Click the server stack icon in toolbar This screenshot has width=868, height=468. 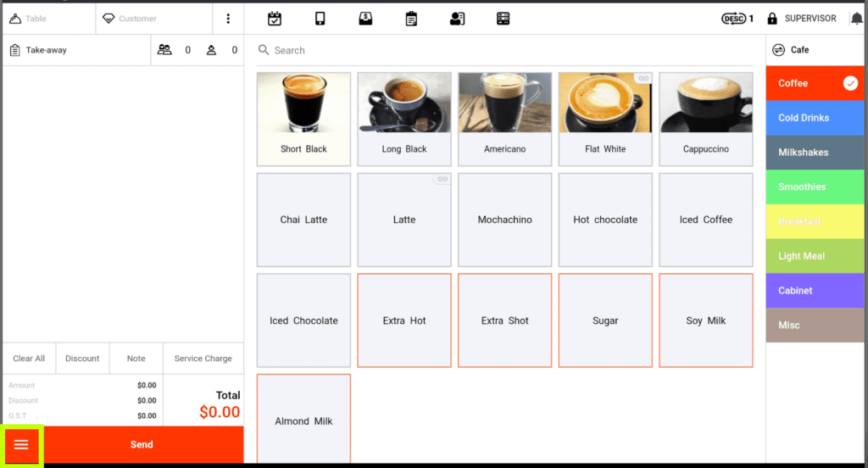(x=503, y=19)
